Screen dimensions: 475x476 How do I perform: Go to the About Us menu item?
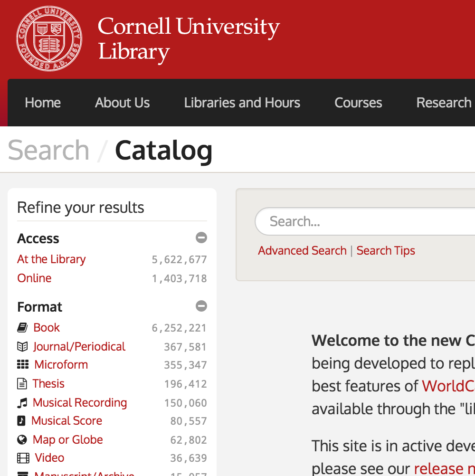123,103
